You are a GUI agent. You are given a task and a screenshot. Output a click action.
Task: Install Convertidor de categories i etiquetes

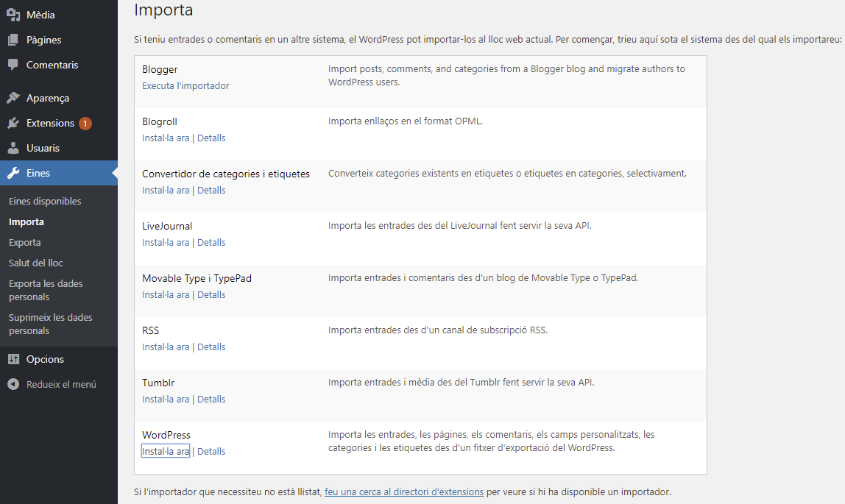point(166,190)
